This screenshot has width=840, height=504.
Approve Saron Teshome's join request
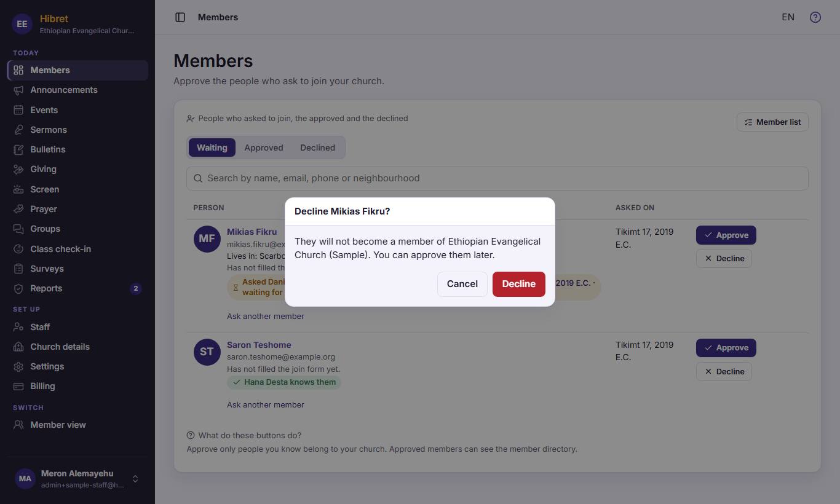tap(726, 348)
